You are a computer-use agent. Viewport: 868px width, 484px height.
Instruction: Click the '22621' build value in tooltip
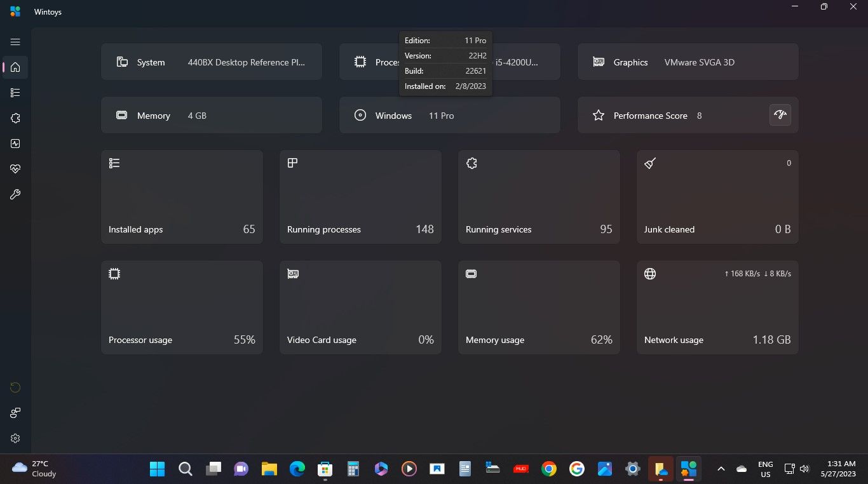coord(476,71)
